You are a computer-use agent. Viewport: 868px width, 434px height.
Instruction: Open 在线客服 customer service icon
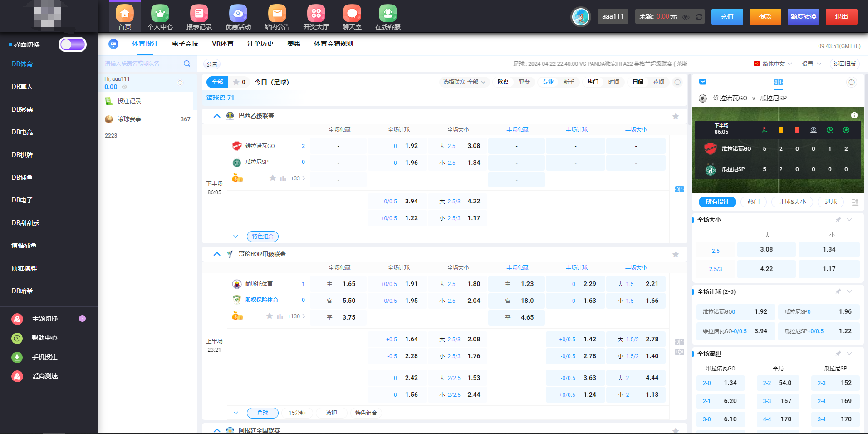(x=387, y=14)
